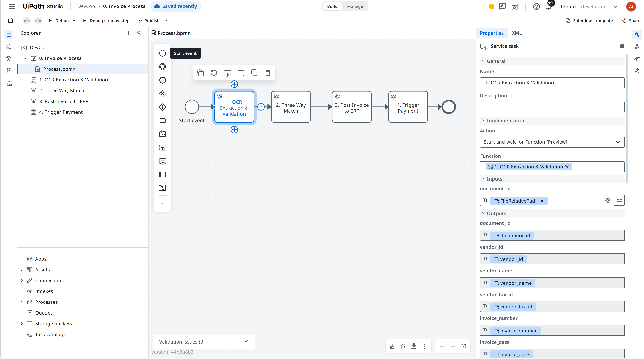Image resolution: width=644 pixels, height=359 pixels.
Task: Open the Process.bpmn editor tab
Action: point(171,33)
